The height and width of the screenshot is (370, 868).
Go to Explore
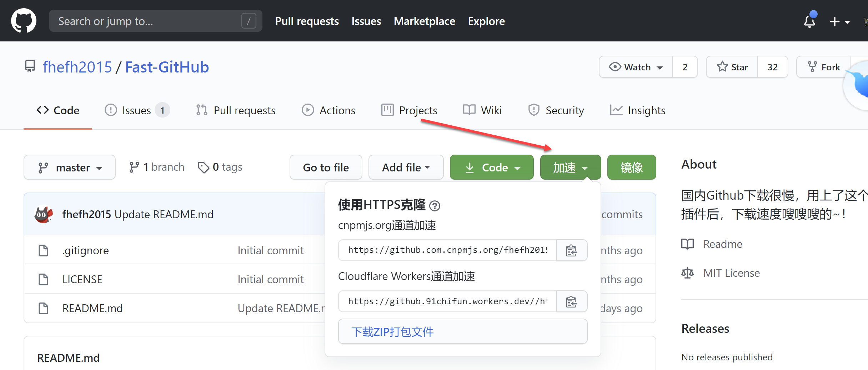486,21
